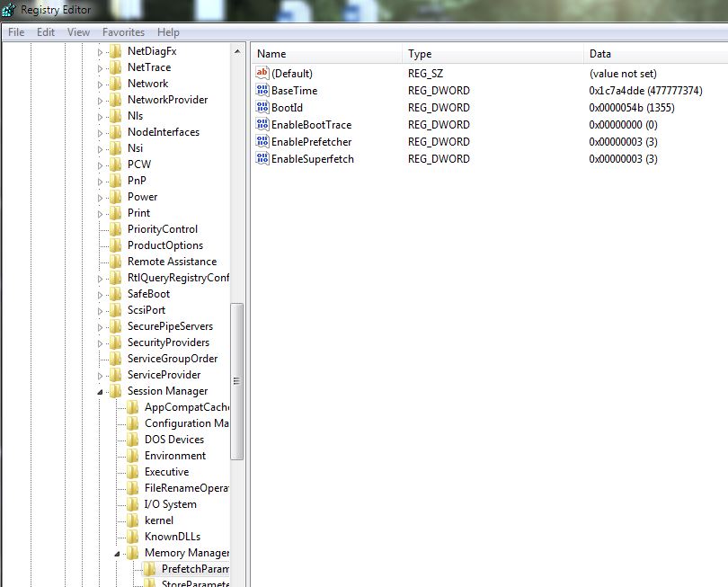This screenshot has height=587, width=728.
Task: Select the Configuration Manager key
Action: 187,423
